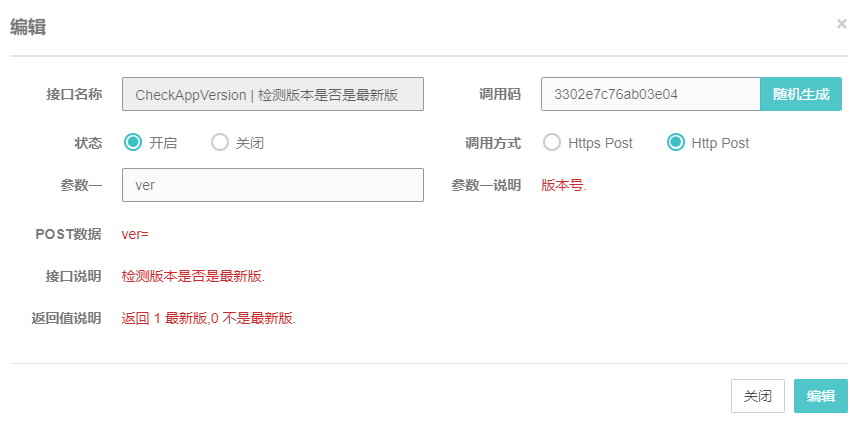861x430 pixels.
Task: Select the 关闭 status radio button
Action: pyautogui.click(x=220, y=143)
